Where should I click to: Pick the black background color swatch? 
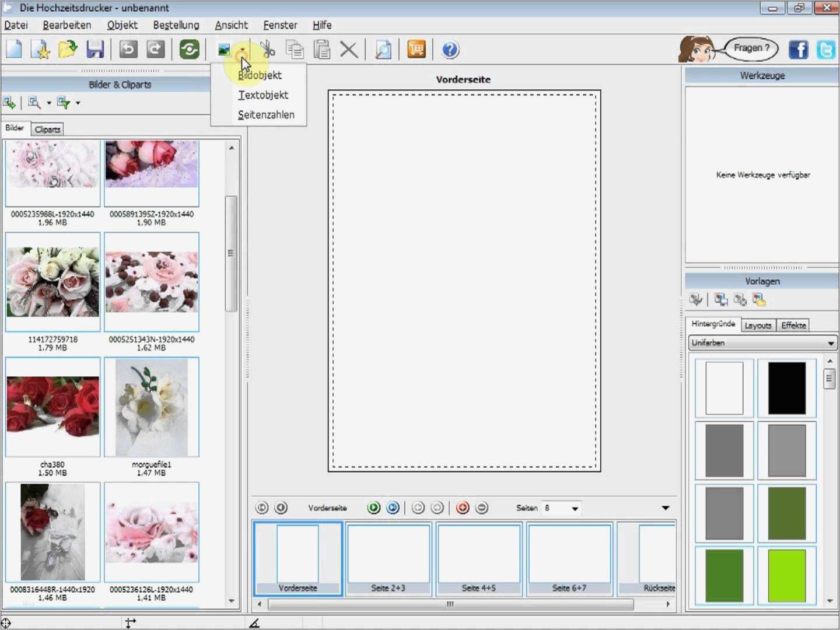[786, 388]
